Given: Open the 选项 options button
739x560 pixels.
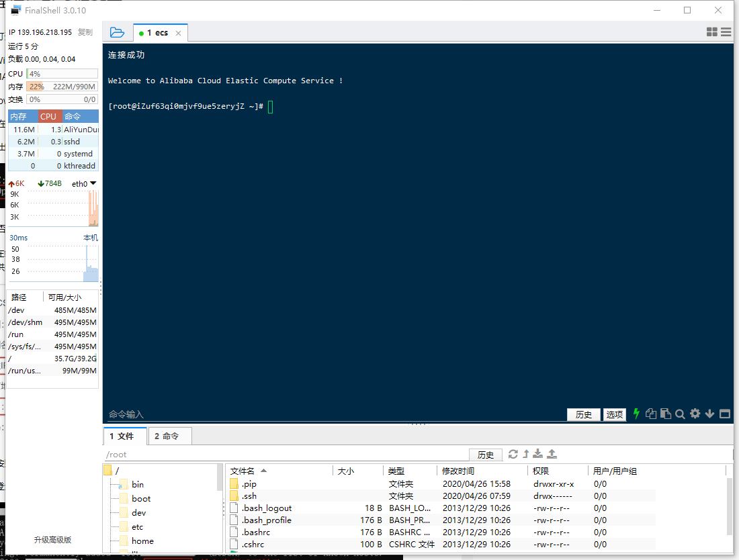Looking at the screenshot, I should [x=615, y=414].
